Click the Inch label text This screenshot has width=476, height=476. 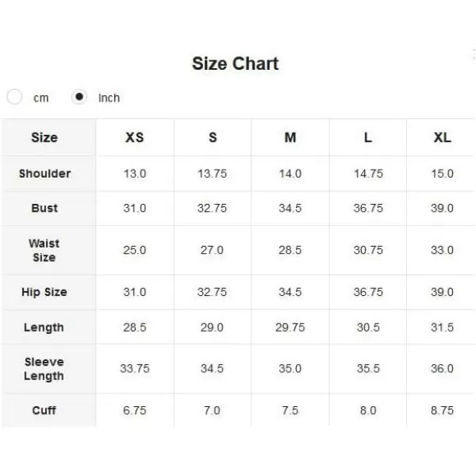[109, 98]
